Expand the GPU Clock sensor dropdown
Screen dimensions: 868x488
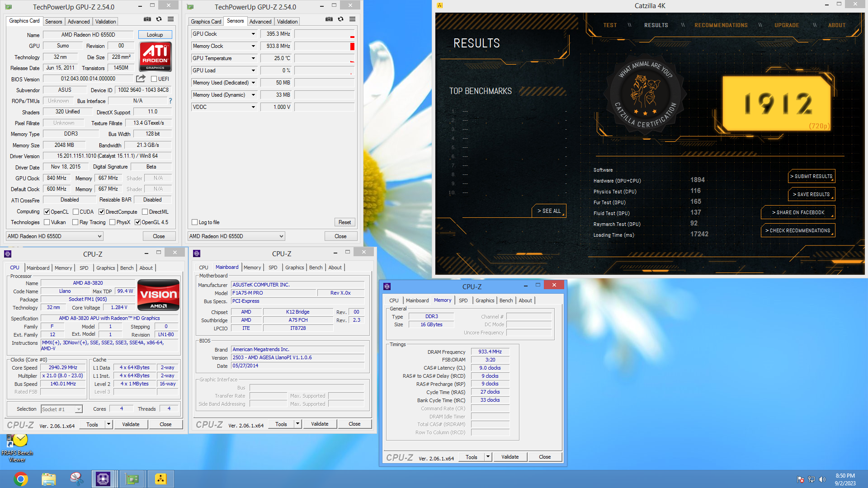pyautogui.click(x=253, y=34)
